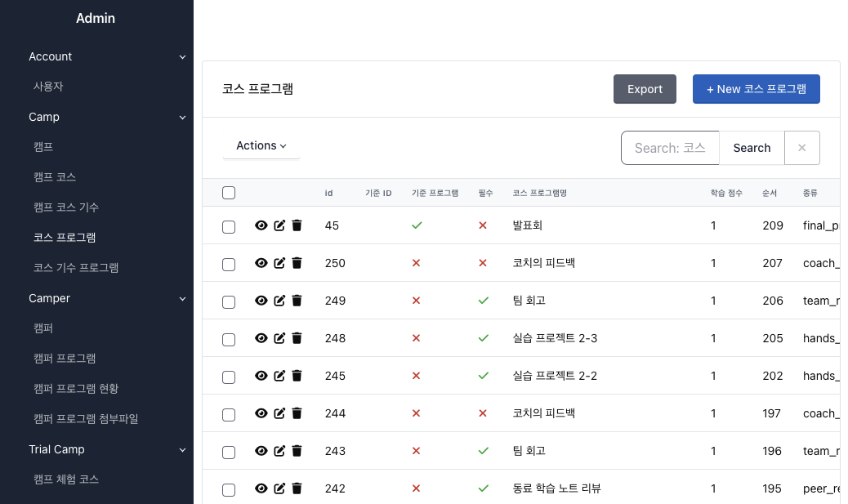Collapse the Camper sidebar section

pyautogui.click(x=107, y=298)
